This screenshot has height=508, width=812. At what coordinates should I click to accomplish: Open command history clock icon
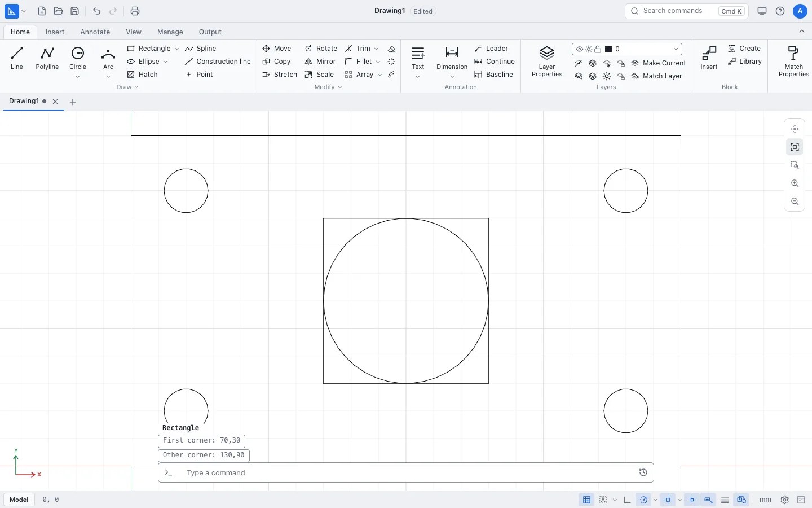point(643,472)
